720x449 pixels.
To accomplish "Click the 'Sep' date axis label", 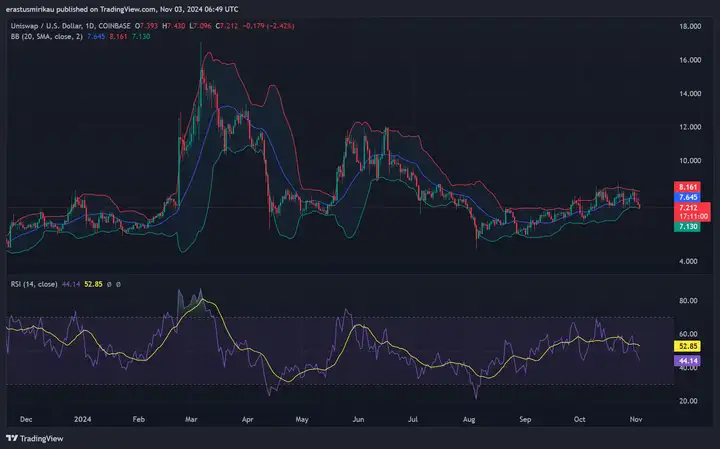I will [525, 419].
